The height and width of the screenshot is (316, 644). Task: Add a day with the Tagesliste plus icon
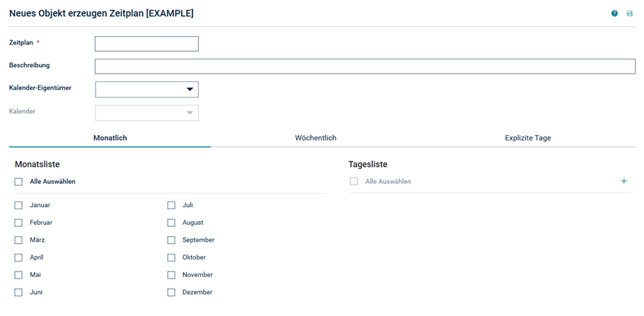(x=624, y=181)
